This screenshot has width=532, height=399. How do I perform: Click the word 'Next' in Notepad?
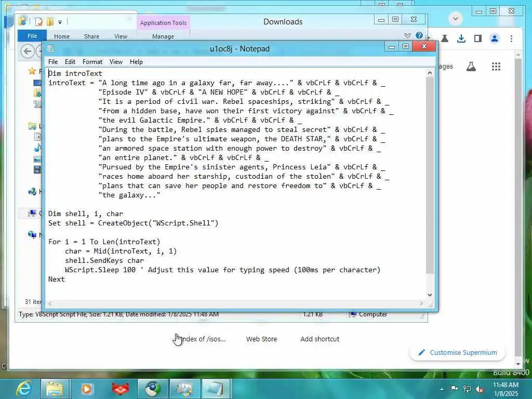(x=56, y=279)
